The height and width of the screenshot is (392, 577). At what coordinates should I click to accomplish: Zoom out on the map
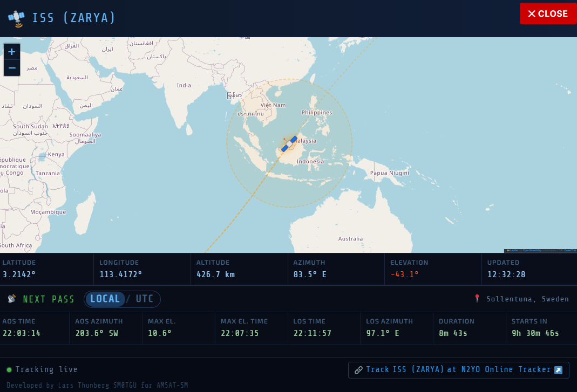tap(12, 68)
